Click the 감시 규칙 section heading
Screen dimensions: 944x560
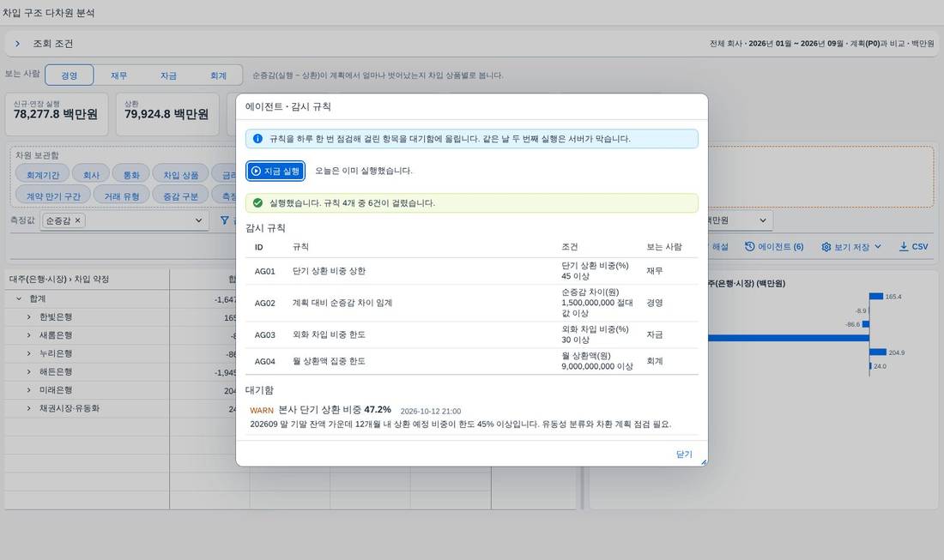(265, 228)
